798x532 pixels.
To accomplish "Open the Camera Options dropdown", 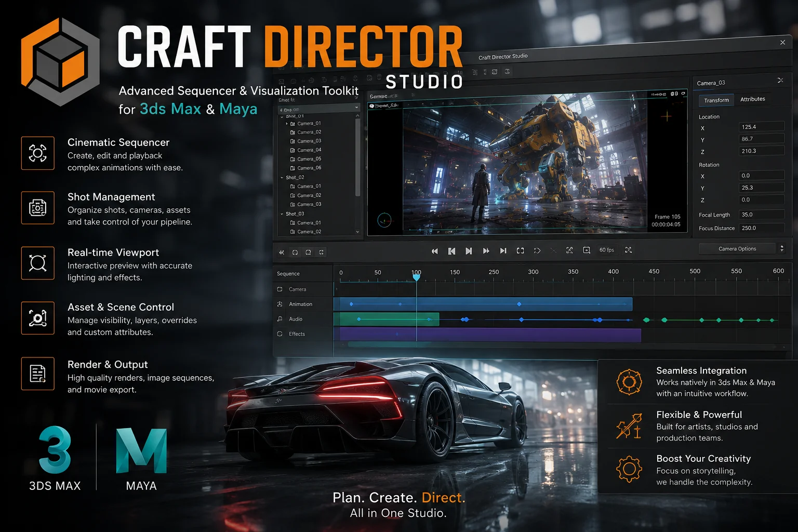I will (737, 249).
